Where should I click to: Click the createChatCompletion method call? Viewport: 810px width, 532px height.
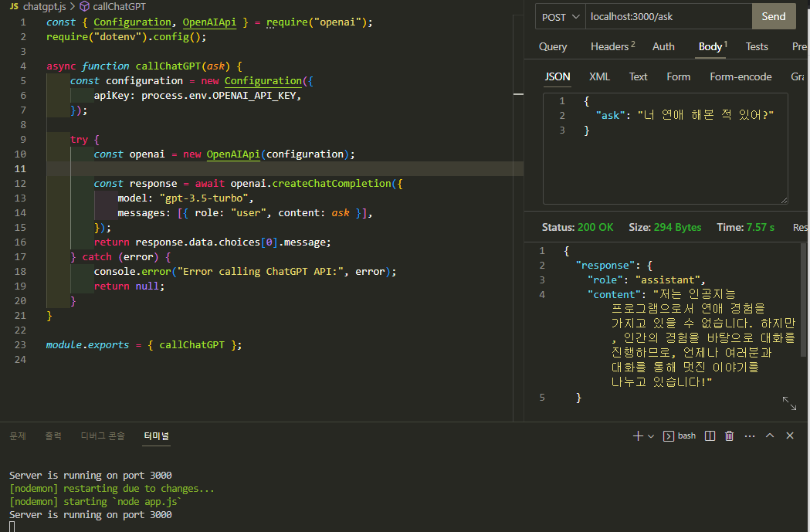click(332, 183)
